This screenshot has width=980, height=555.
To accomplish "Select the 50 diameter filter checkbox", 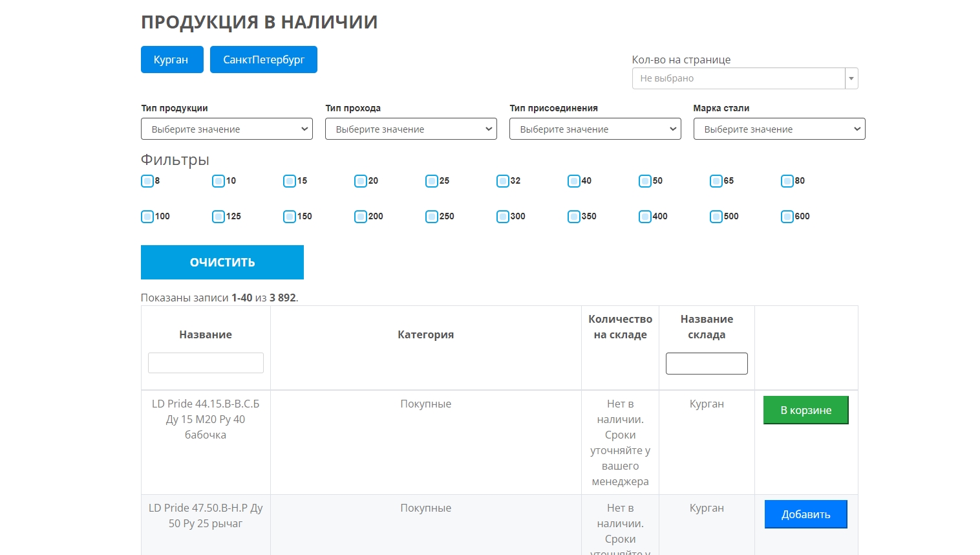I will (x=645, y=181).
